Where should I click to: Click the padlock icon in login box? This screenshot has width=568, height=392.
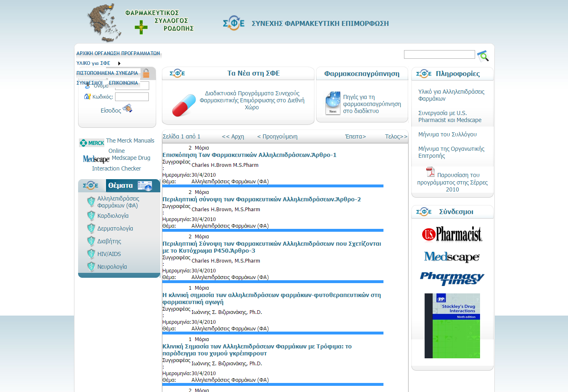click(146, 74)
